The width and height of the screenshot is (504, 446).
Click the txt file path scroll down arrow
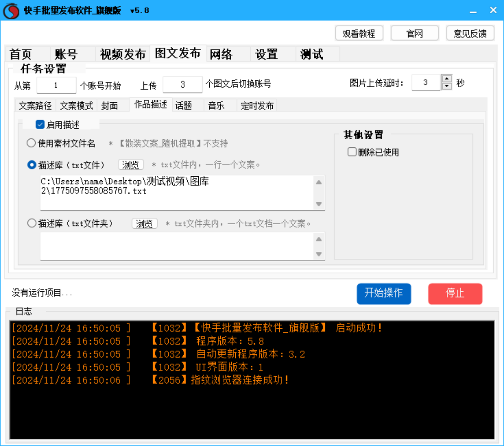(319, 204)
